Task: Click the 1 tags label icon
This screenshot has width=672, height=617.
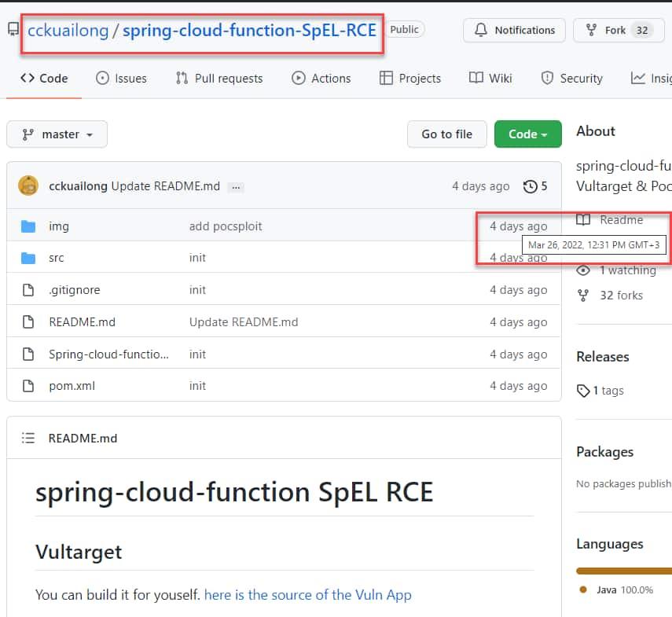Action: (x=582, y=391)
